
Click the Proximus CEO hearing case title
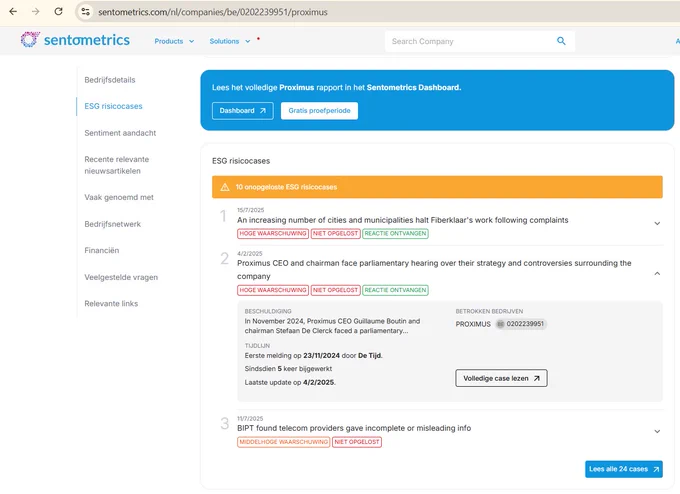(x=434, y=270)
